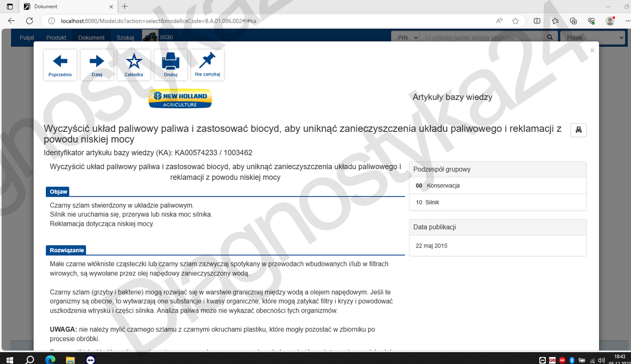Image resolution: width=631 pixels, height=364 pixels.
Task: Go to previous article with Poprzednio arrow
Action: tap(60, 65)
